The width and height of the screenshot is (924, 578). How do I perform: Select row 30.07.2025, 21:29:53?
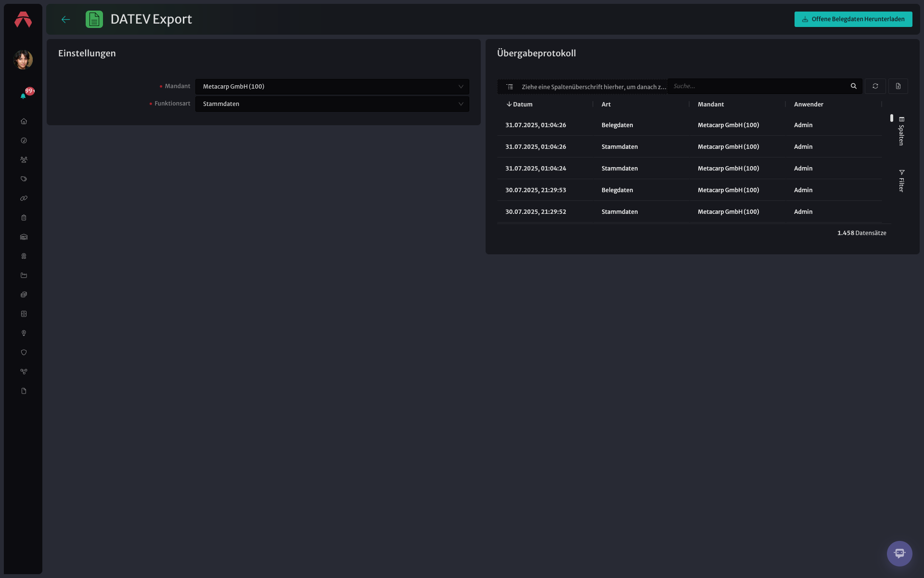[x=689, y=190]
